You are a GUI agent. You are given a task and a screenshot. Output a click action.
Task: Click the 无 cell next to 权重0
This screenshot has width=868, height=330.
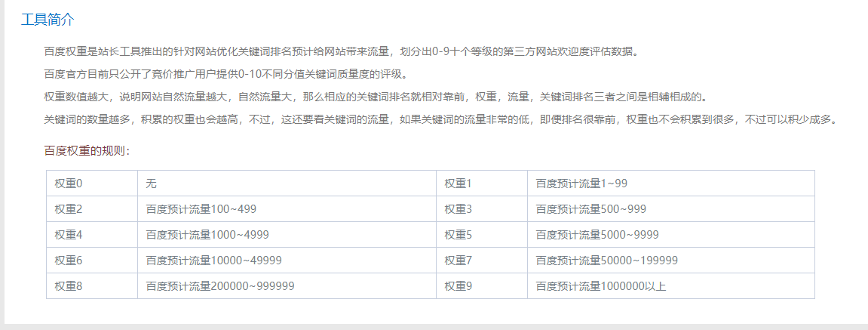(287, 183)
